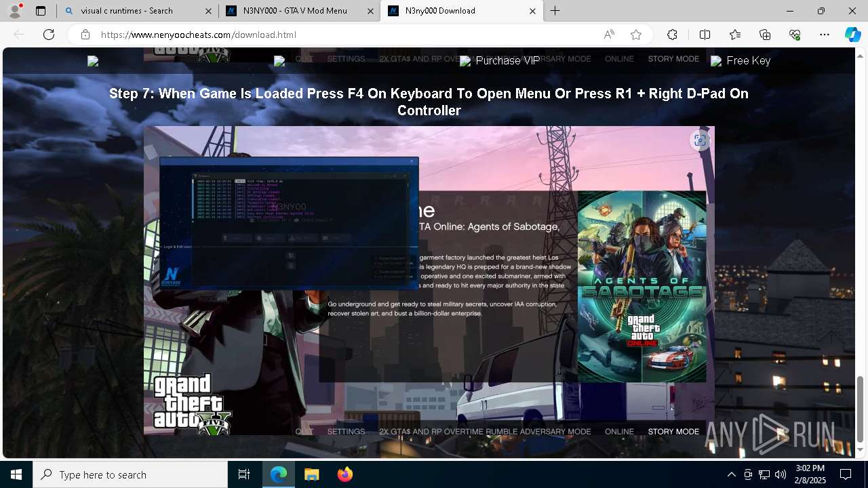Open the notification center icon
Viewport: 868px width, 488px height.
[x=846, y=474]
